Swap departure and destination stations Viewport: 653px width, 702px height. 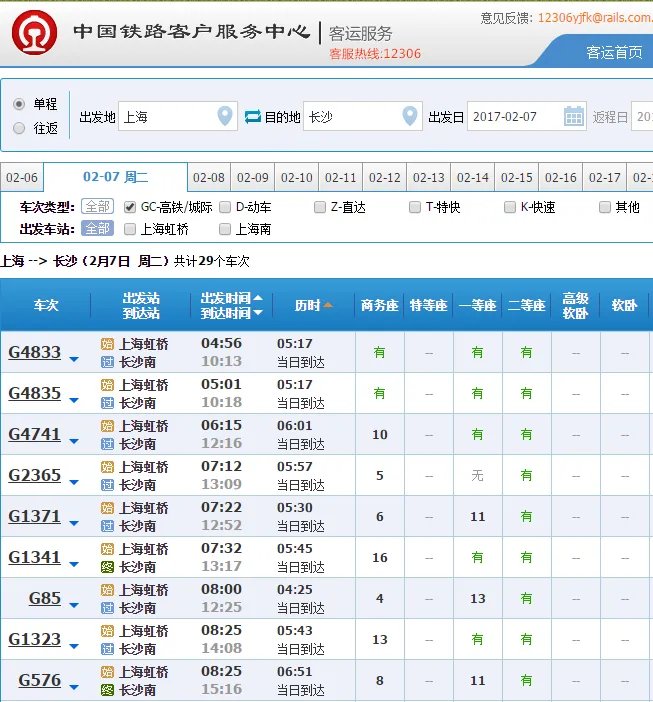(253, 117)
